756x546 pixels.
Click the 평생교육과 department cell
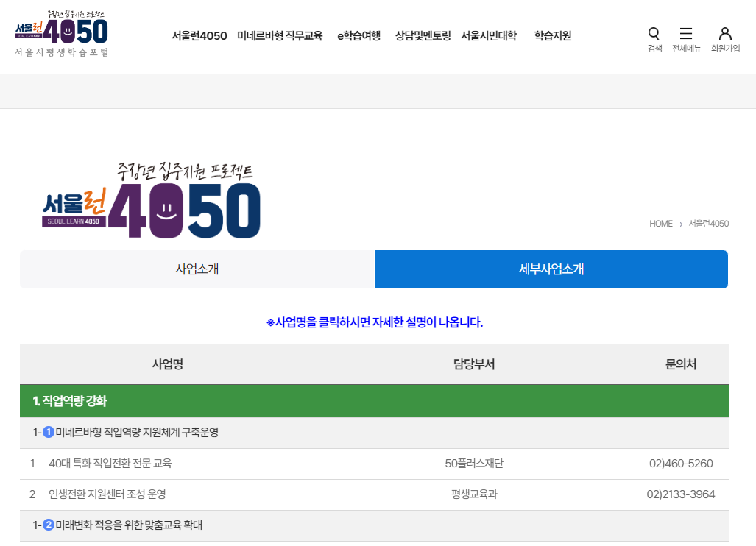(474, 494)
